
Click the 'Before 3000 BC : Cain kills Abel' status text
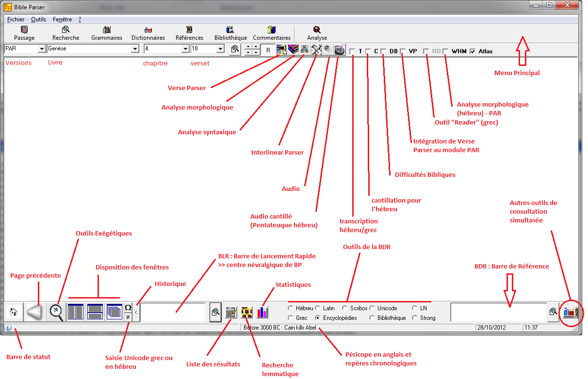coord(280,328)
